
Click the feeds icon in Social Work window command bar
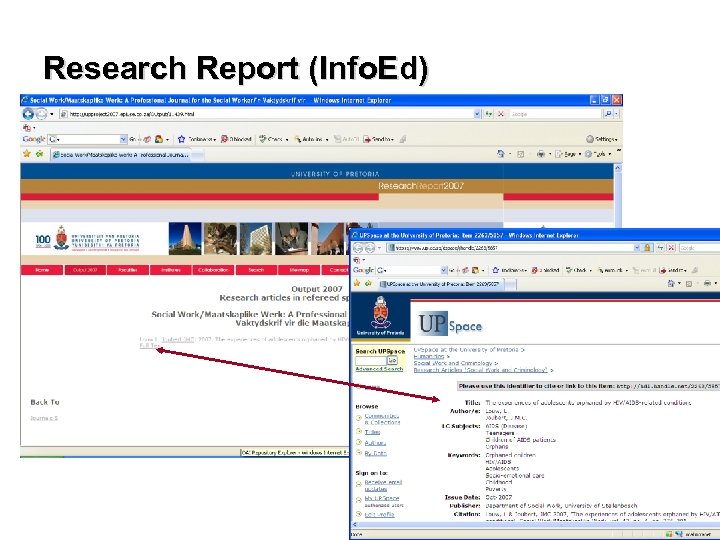521,154
